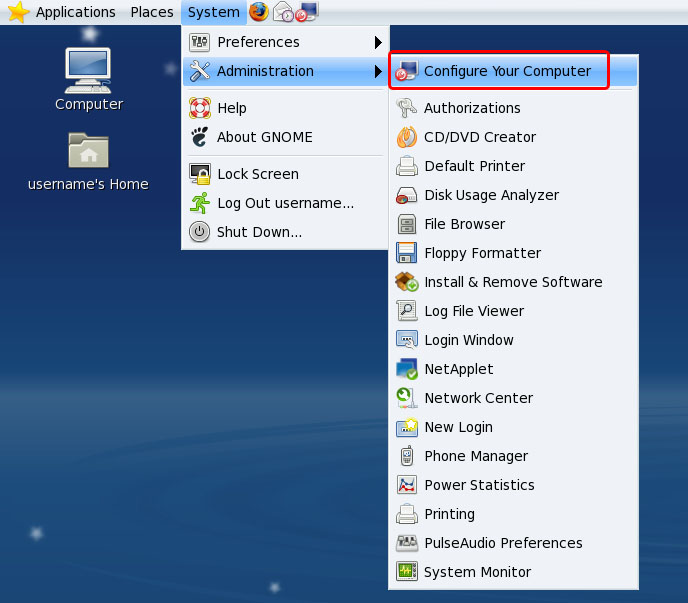Click the Configure Computer launcher in top panel
Screen dimensions: 688x603
click(307, 12)
